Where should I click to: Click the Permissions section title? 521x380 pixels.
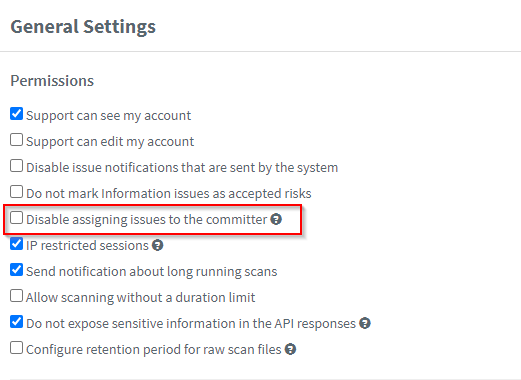(x=52, y=81)
